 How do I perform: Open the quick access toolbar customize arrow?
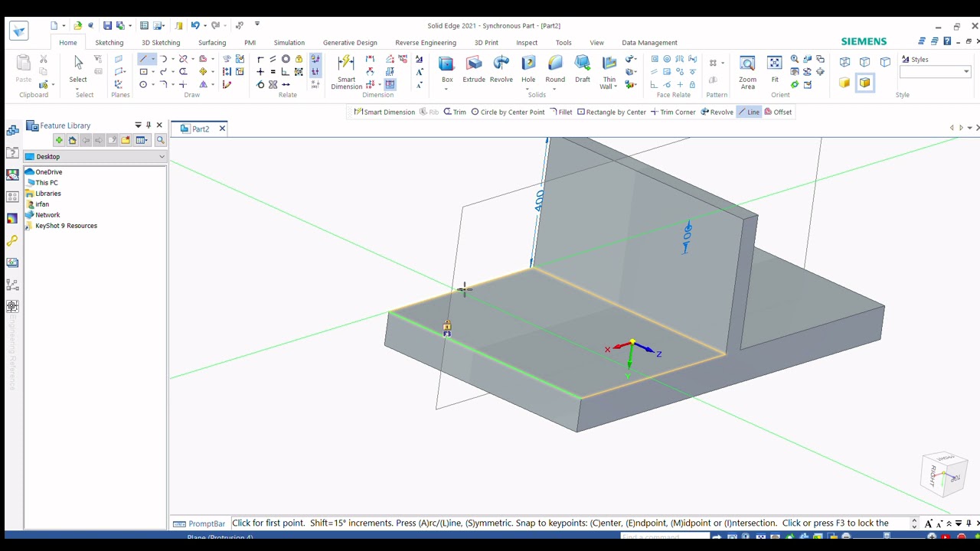point(257,24)
